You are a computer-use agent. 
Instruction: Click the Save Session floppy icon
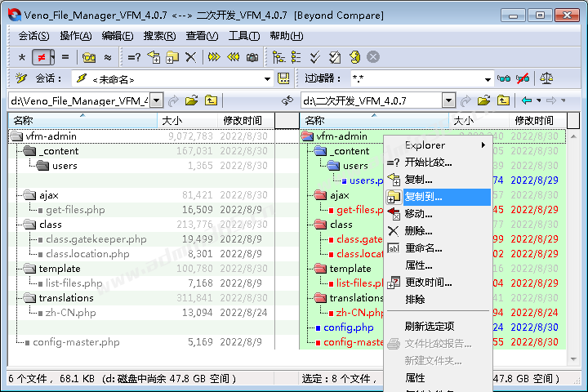283,78
